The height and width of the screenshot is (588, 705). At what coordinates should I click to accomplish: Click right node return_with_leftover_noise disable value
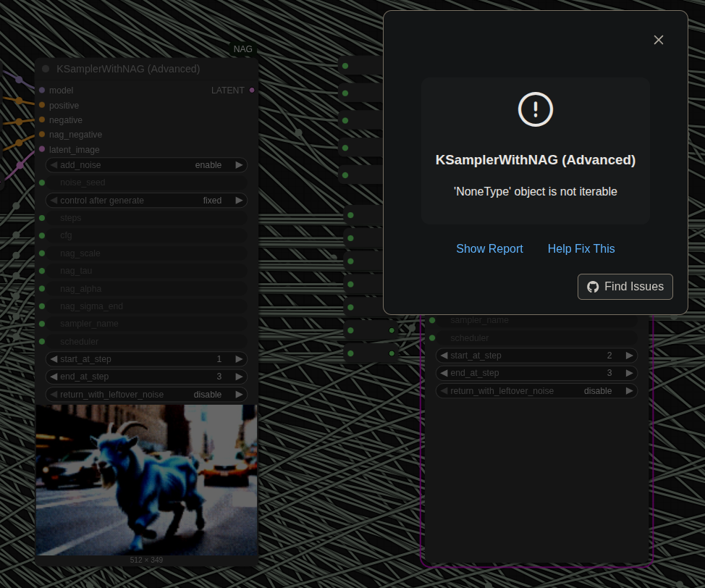coord(598,391)
